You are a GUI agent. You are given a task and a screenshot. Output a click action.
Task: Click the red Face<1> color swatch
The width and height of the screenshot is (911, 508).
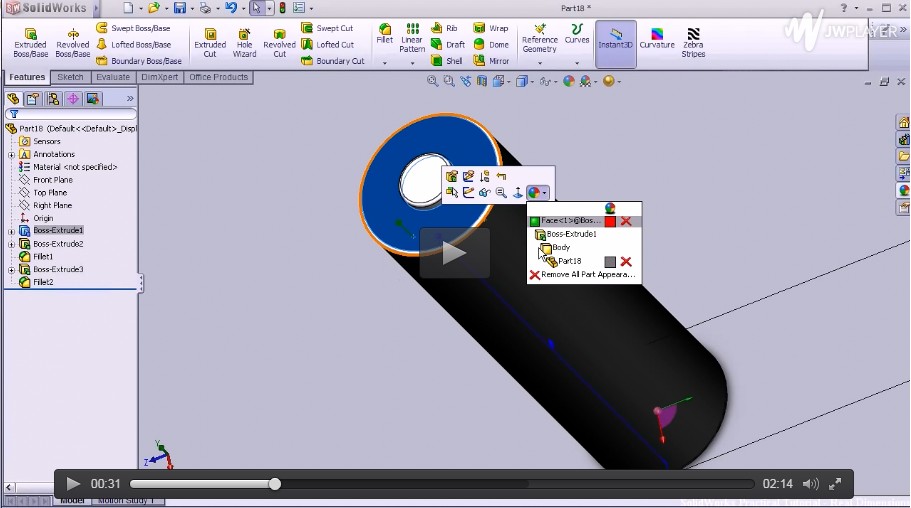coord(610,221)
